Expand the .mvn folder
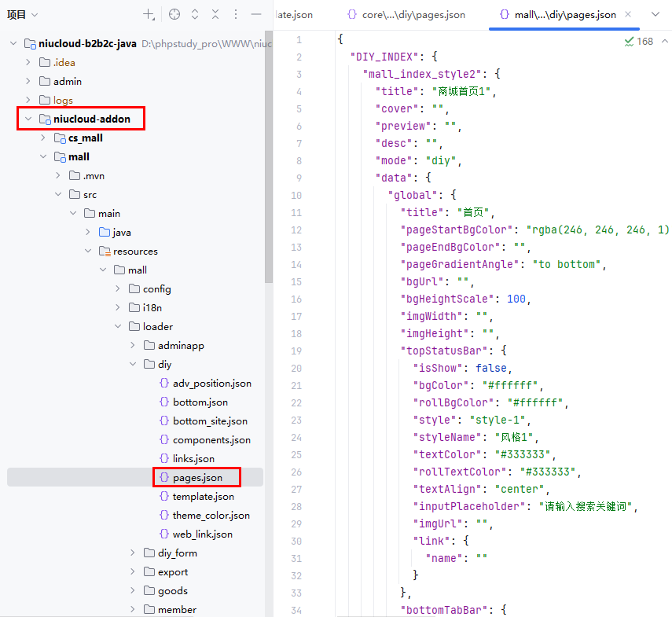This screenshot has height=617, width=672. (x=58, y=175)
